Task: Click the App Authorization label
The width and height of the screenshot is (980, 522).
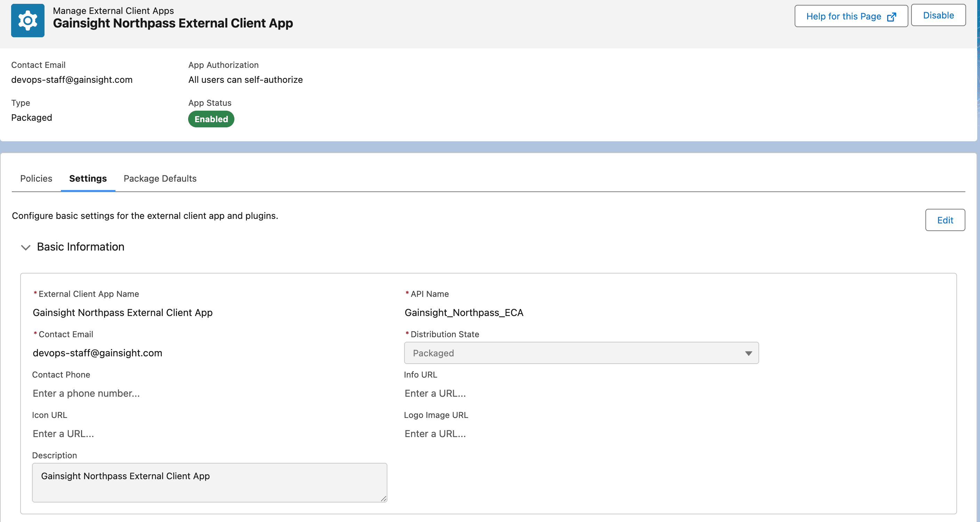Action: (223, 65)
